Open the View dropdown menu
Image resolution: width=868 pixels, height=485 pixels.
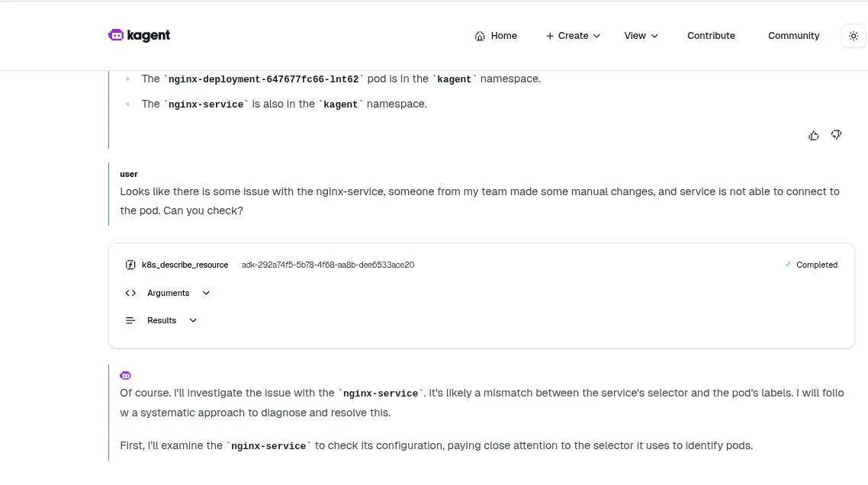(x=641, y=36)
